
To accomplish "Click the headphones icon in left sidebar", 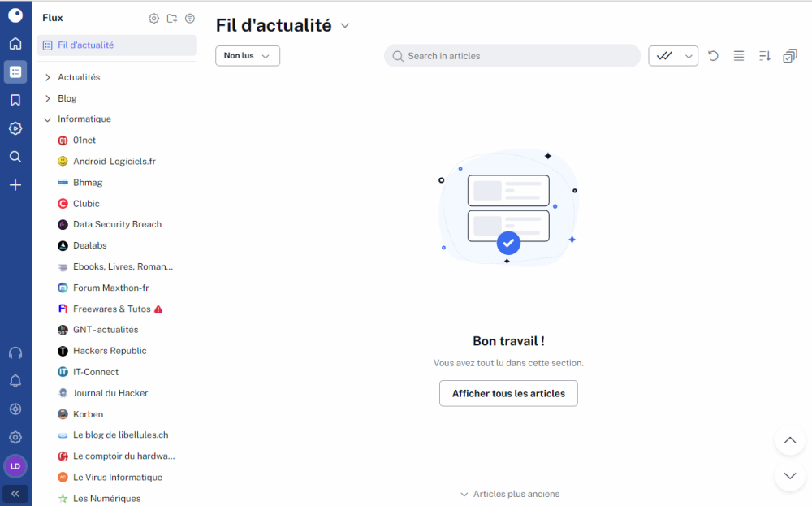I will click(15, 353).
